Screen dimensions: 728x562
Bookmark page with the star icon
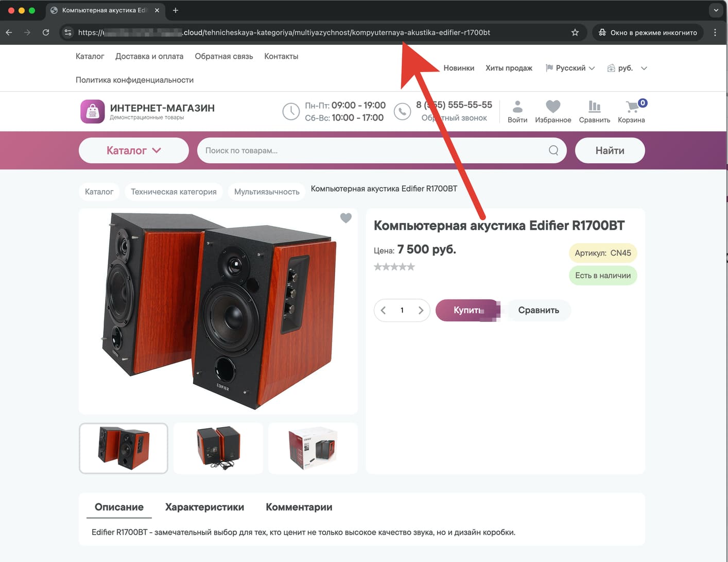click(575, 32)
